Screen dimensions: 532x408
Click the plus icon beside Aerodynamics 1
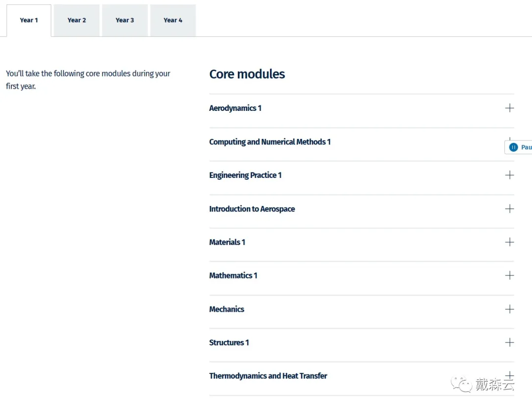coord(509,108)
